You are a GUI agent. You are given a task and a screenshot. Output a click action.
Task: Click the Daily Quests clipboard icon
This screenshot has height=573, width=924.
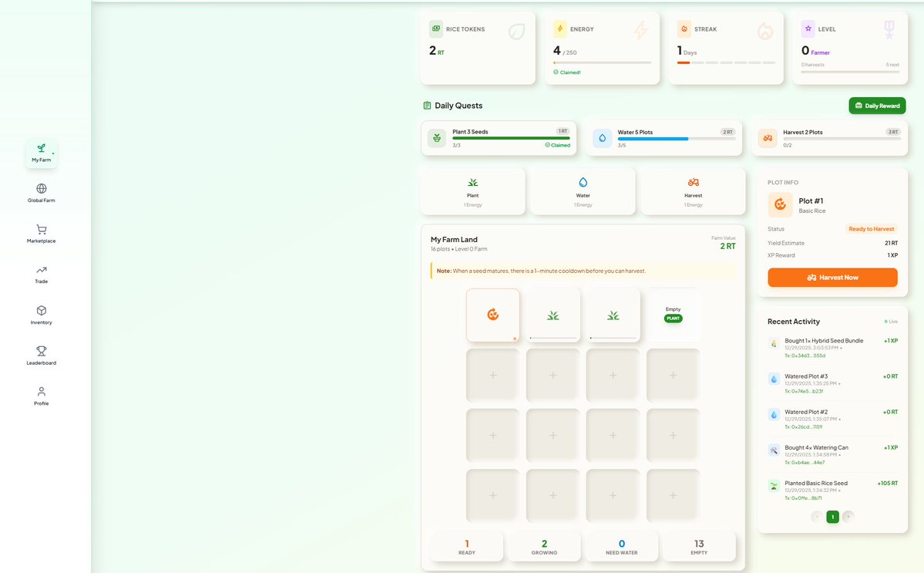pyautogui.click(x=427, y=106)
